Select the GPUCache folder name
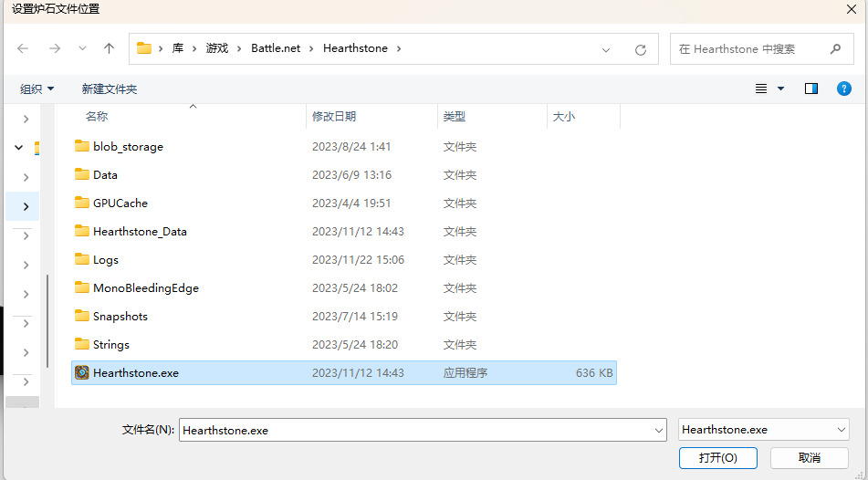The image size is (868, 480). coord(120,203)
